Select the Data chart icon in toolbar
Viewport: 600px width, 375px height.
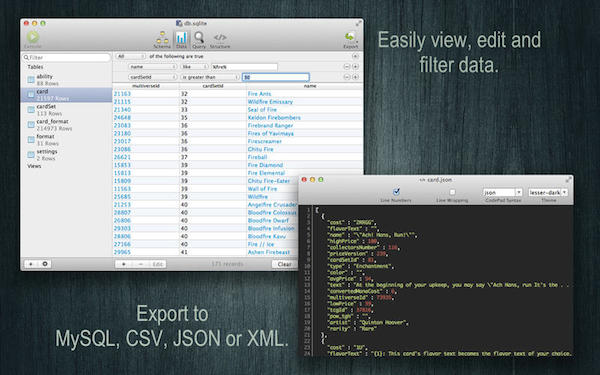(181, 38)
